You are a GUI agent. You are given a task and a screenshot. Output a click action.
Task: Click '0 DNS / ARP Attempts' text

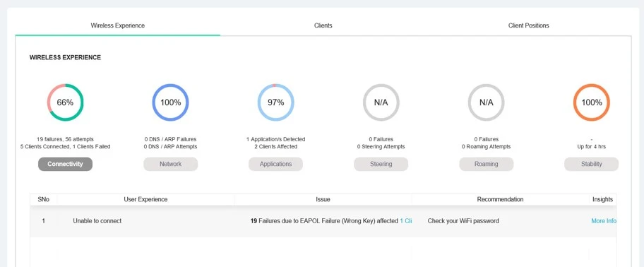[170, 147]
